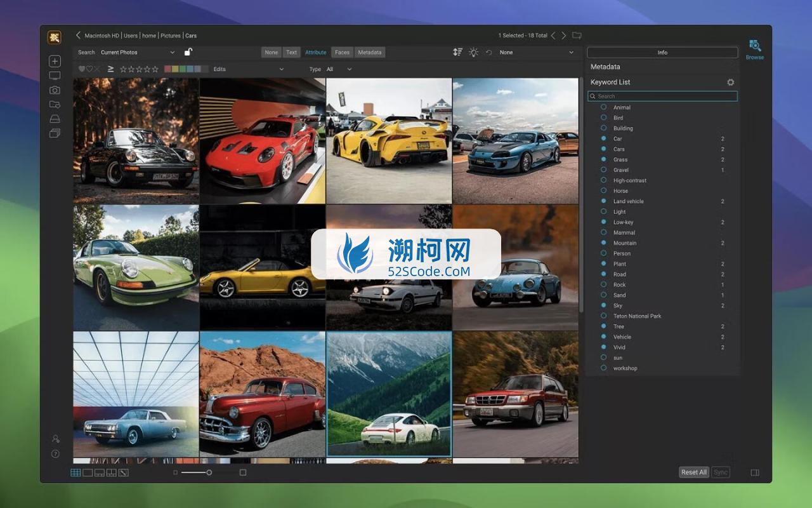The image size is (812, 508).
Task: Toggle the workshop keyword circle
Action: click(603, 368)
